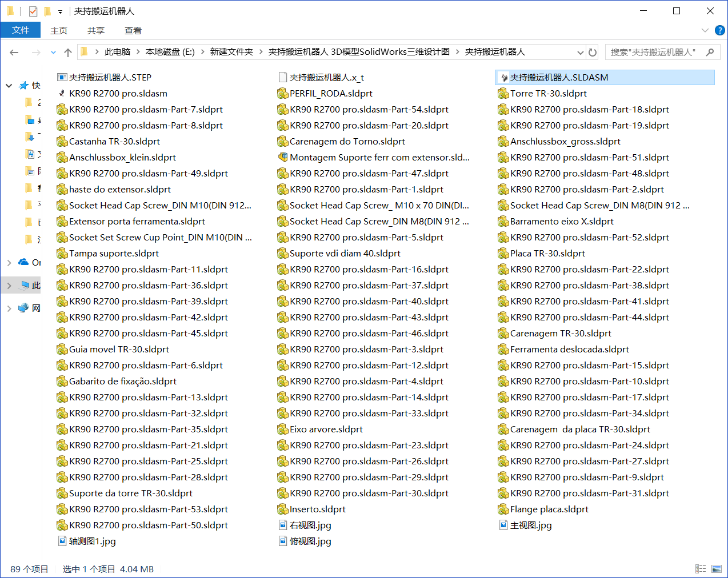Select PERFIL_RODA.sldprt part icon
Image resolution: width=728 pixels, height=578 pixels.
click(x=283, y=94)
